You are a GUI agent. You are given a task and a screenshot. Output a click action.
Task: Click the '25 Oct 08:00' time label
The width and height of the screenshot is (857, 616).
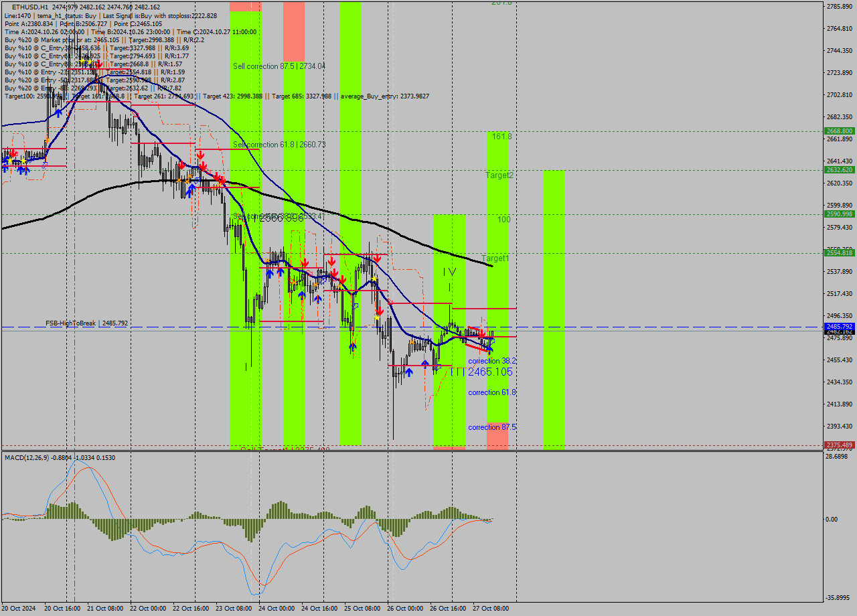pos(362,608)
